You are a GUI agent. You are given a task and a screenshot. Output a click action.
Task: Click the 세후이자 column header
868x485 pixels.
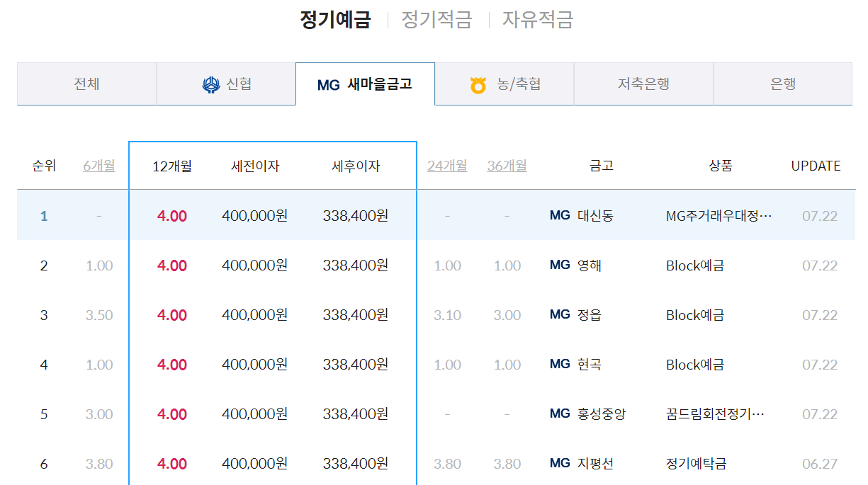click(x=356, y=166)
